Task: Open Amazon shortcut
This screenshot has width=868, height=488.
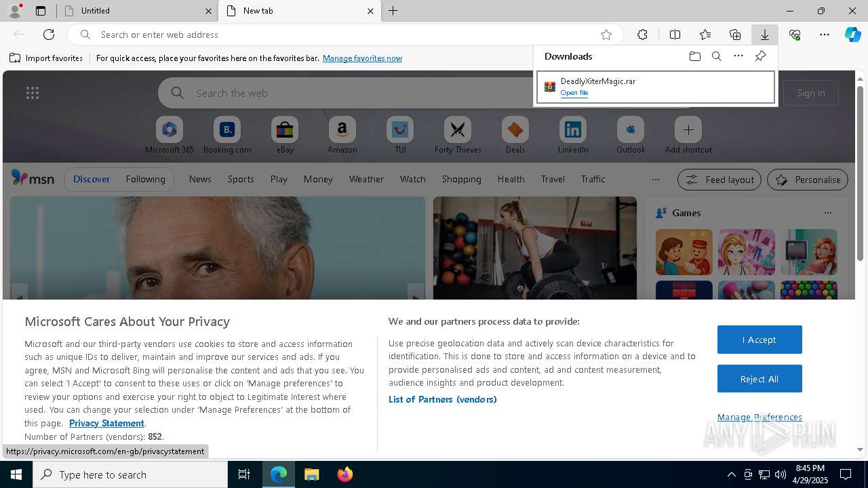Action: point(342,135)
